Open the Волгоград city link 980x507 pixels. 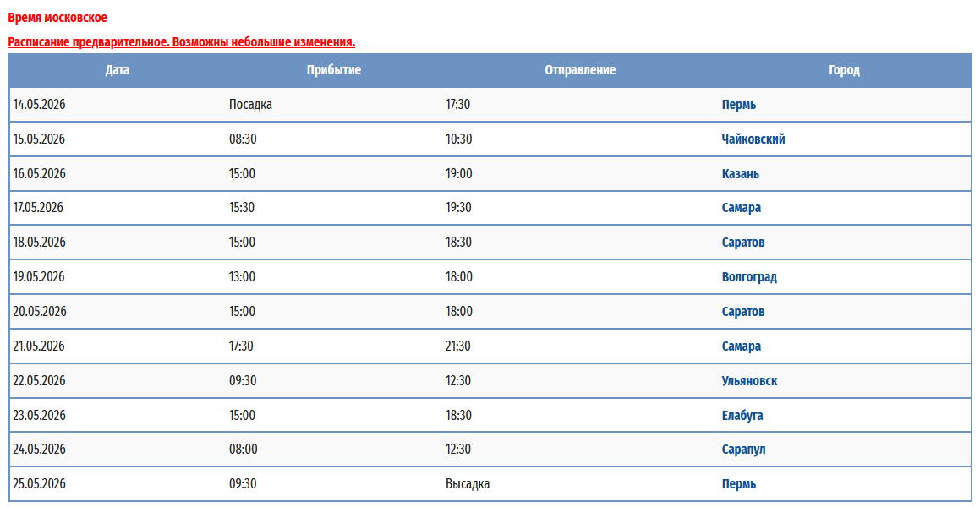[749, 277]
